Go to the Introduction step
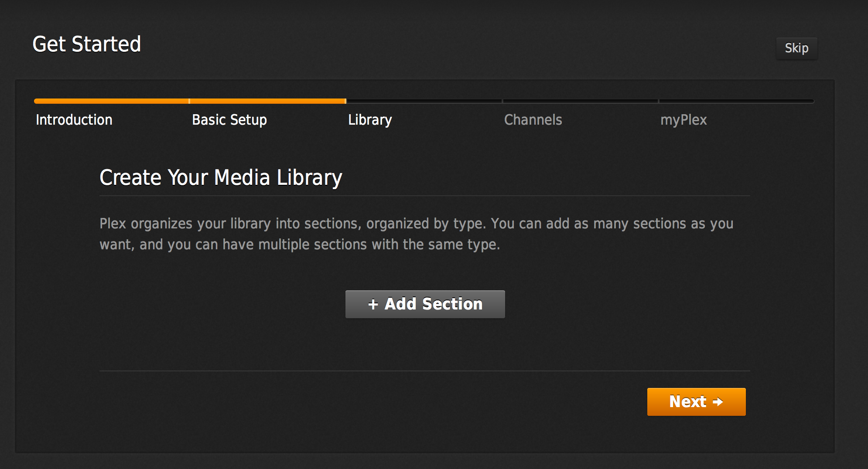The image size is (868, 469). point(74,120)
